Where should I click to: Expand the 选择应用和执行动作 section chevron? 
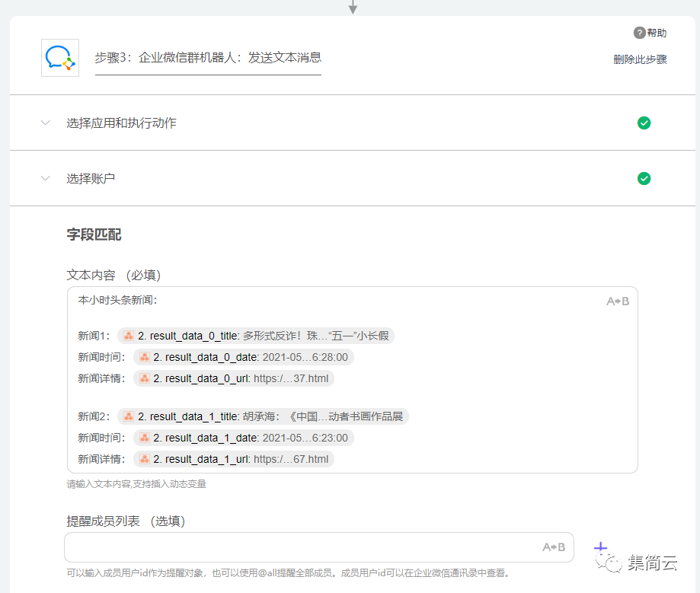[x=46, y=123]
